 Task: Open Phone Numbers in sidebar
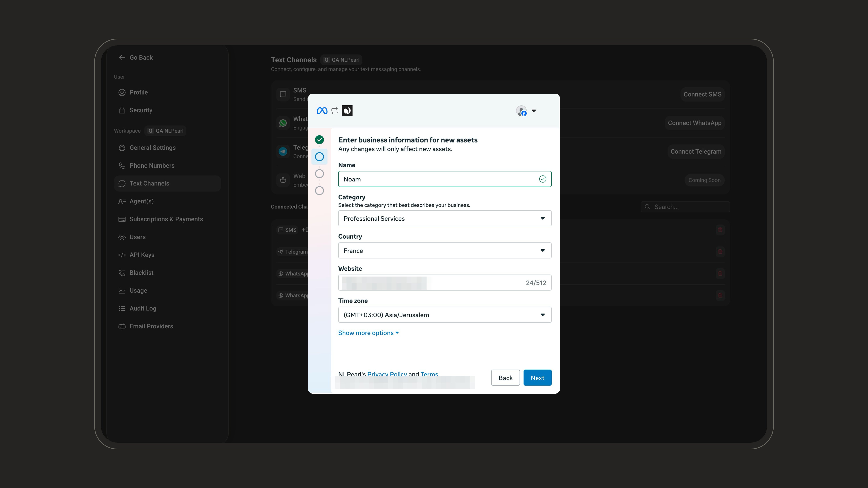click(167, 165)
